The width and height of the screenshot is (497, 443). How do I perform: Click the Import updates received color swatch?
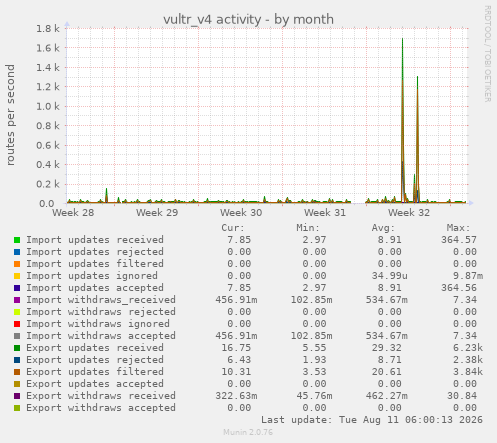(17, 240)
